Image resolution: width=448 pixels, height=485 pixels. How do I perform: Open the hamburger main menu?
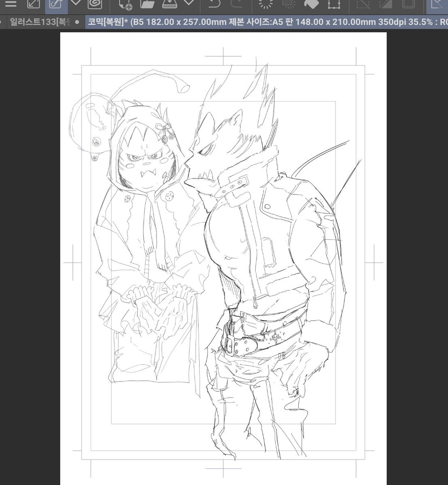(x=11, y=4)
